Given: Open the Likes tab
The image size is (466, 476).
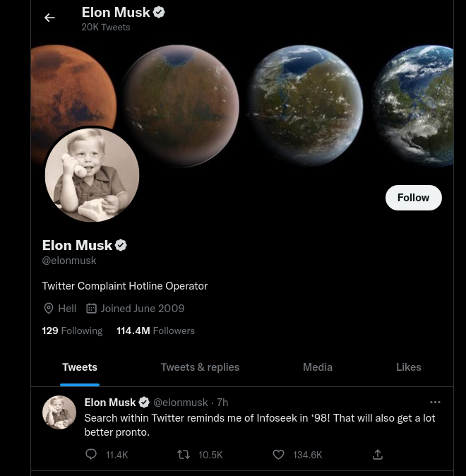Looking at the screenshot, I should [409, 367].
